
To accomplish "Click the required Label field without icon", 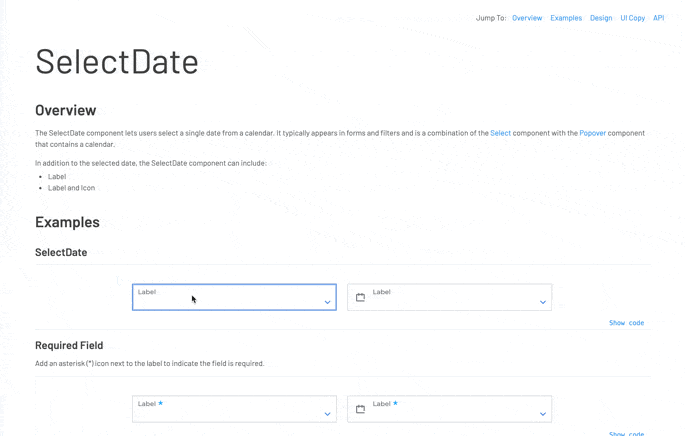I will click(234, 409).
